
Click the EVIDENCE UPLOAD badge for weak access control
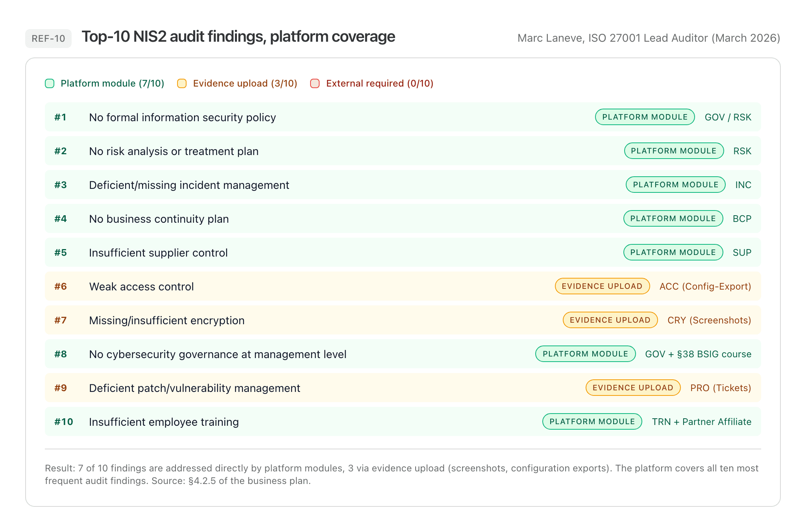coord(602,286)
